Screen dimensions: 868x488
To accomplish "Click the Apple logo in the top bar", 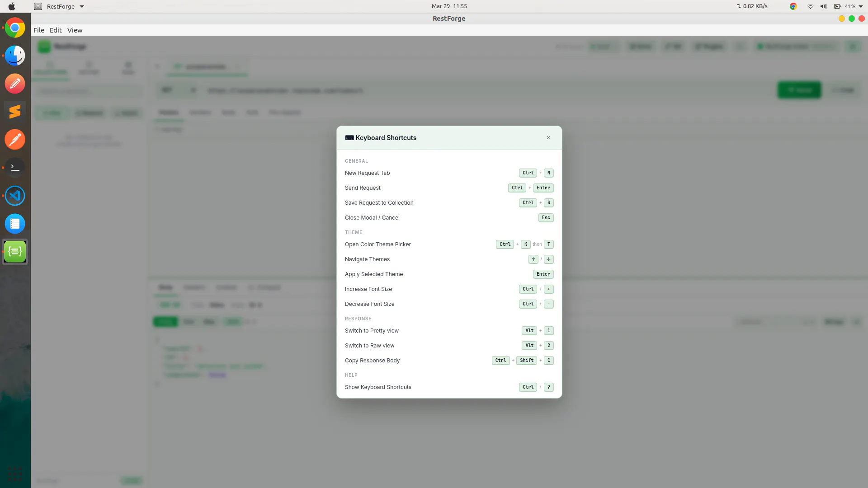I will coord(12,6).
